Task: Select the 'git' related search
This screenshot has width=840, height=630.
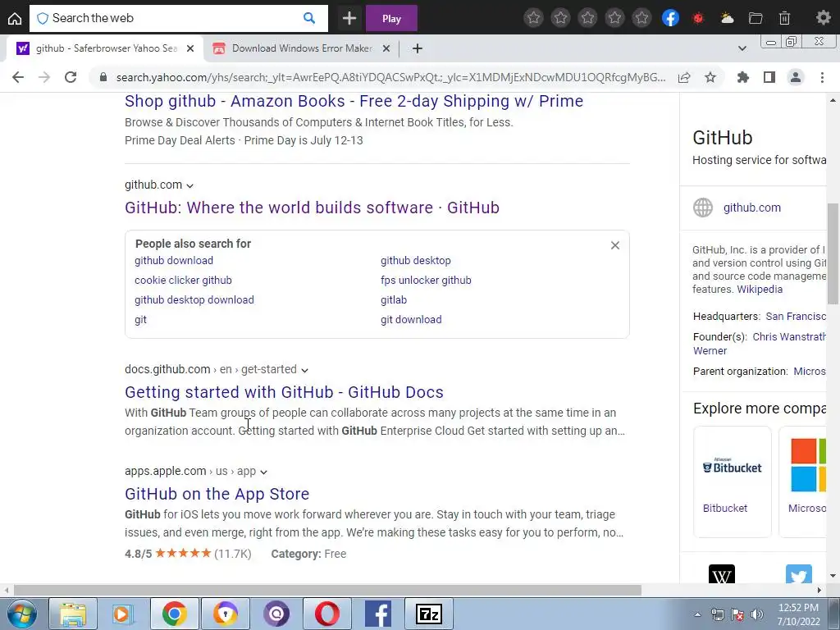Action: click(140, 320)
